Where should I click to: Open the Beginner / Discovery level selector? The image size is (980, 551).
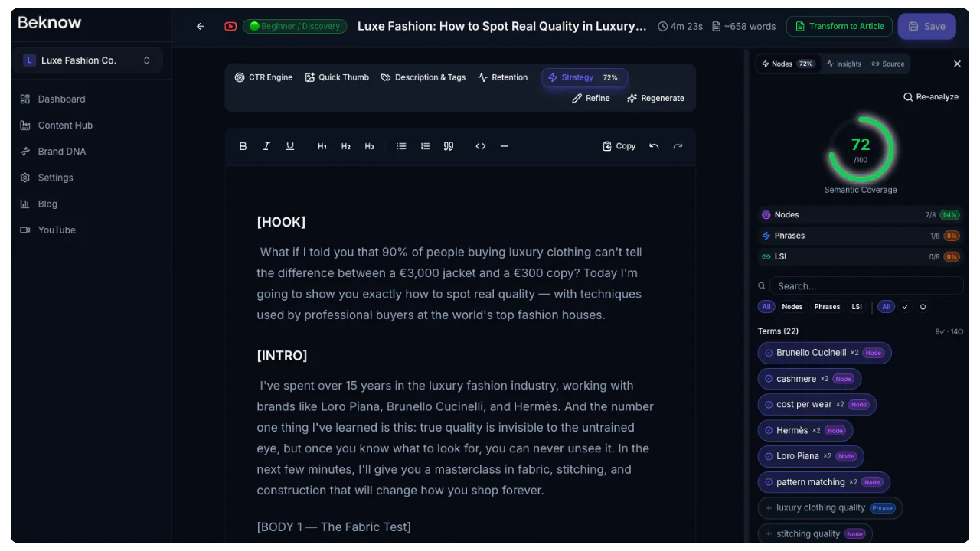(295, 26)
